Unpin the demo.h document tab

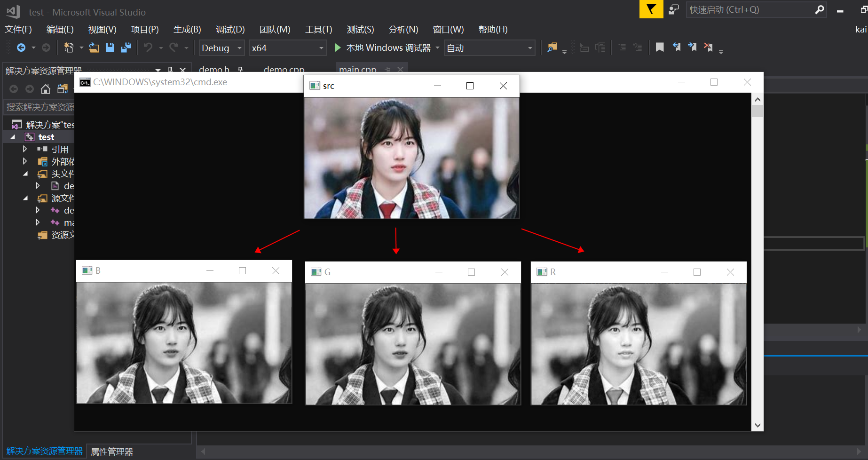pos(240,70)
